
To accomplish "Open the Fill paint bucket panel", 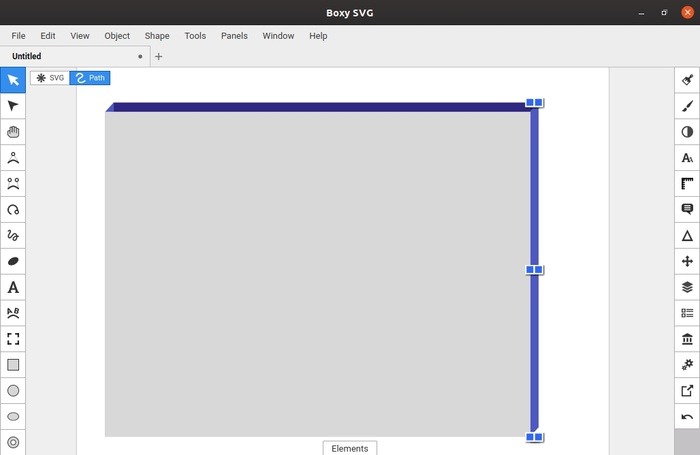I will pos(687,80).
